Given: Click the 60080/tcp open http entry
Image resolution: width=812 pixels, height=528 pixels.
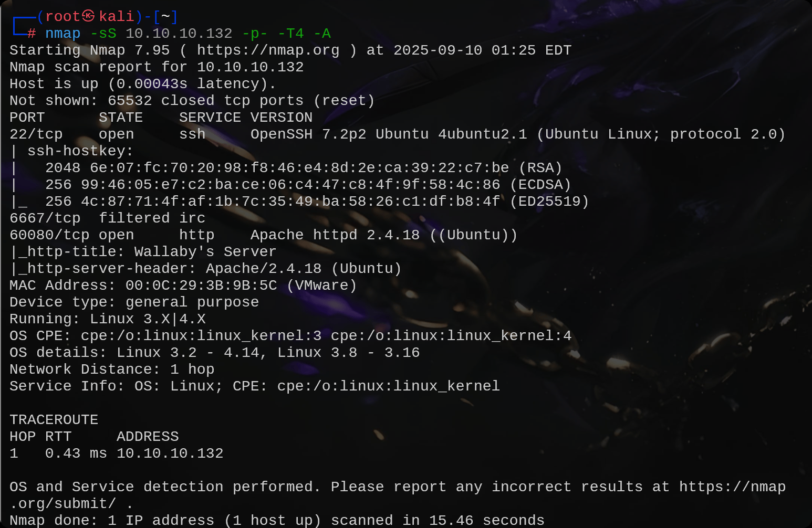Looking at the screenshot, I should coord(112,235).
